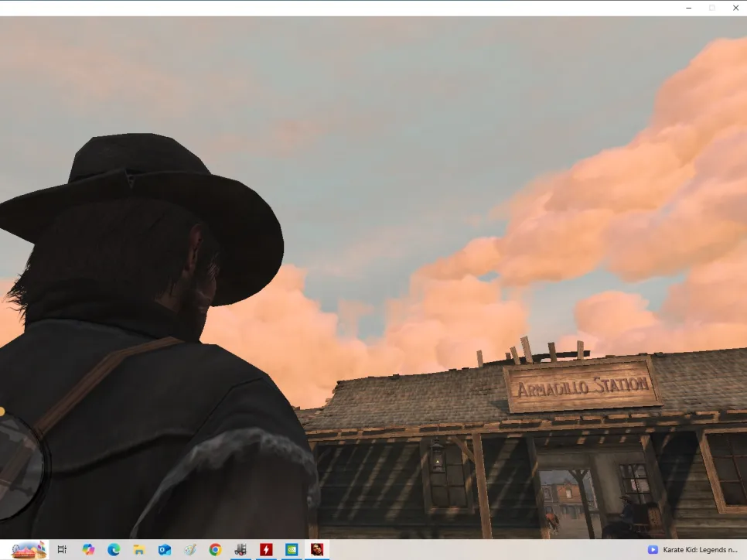Open Task View from the taskbar
The image size is (747, 560).
[x=62, y=549]
